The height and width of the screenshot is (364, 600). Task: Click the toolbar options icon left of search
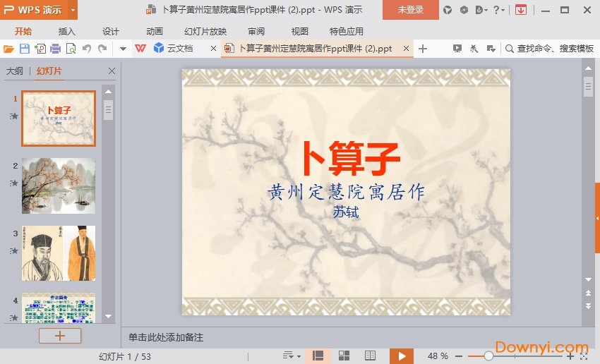(491, 49)
